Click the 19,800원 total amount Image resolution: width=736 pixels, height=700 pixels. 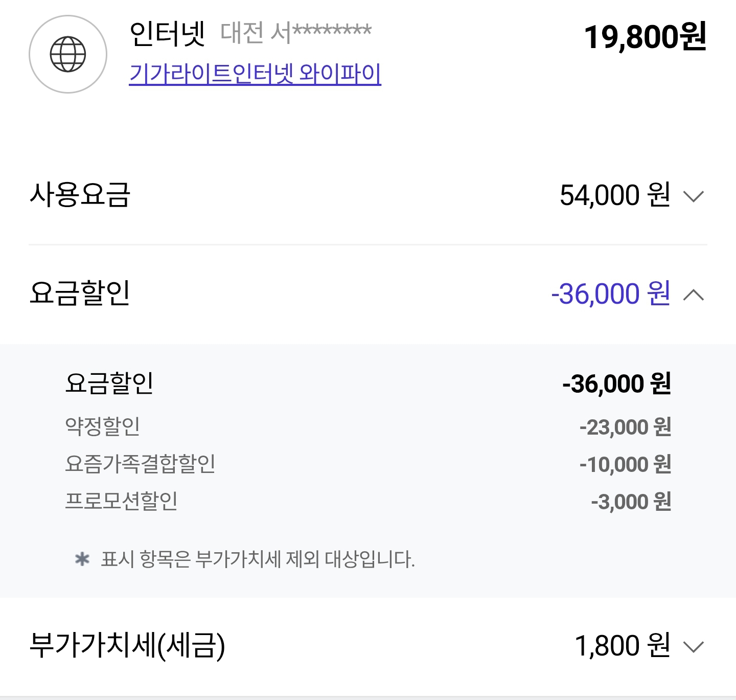645,37
